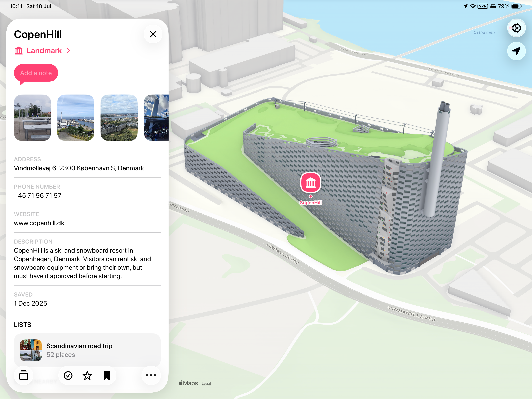Tap the Wi-Fi status bar icon

(x=473, y=6)
